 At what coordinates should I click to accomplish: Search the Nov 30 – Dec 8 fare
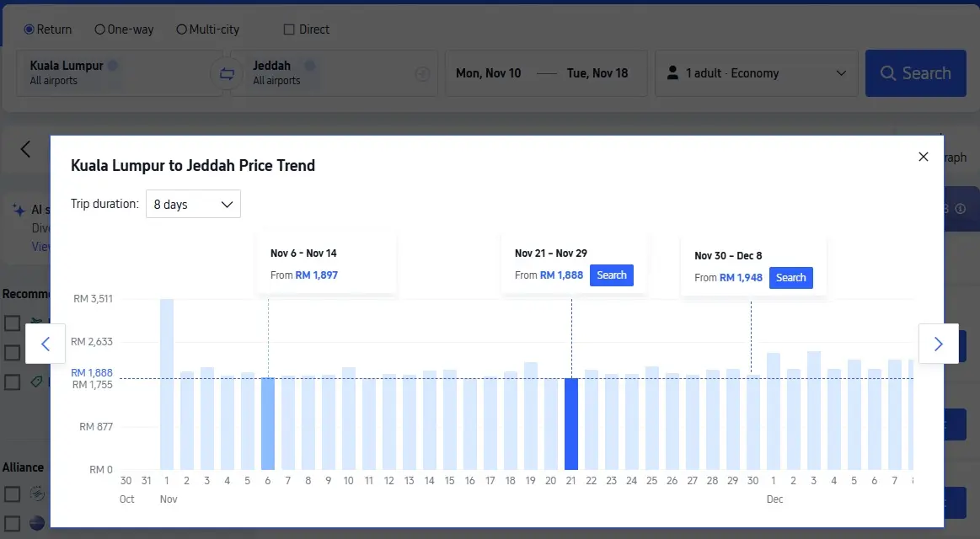(790, 278)
